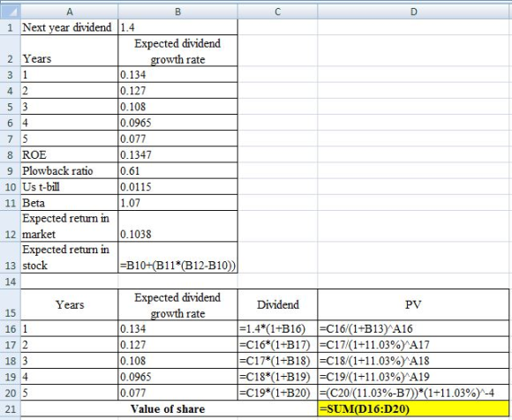Click cell with Next year dividend value 1.4

[178, 27]
